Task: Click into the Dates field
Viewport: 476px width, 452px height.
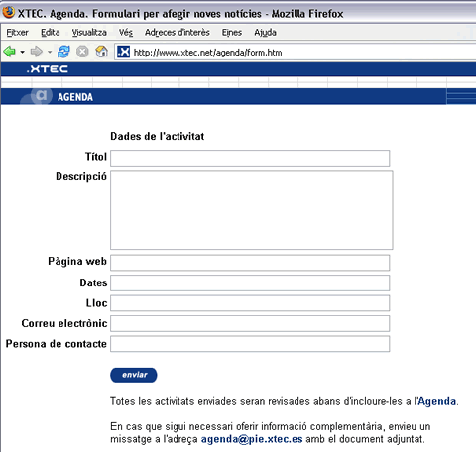Action: pos(250,283)
